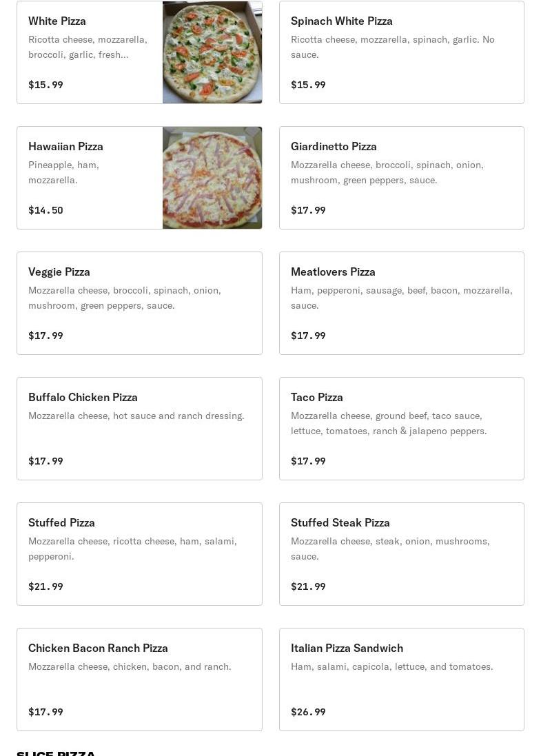Select the Spinach White Pizza menu card

coord(401,52)
